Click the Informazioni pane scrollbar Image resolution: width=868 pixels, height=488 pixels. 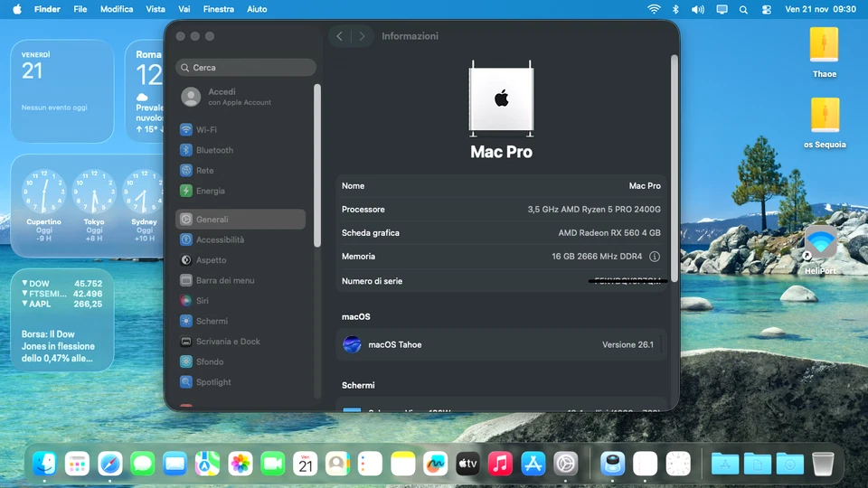pyautogui.click(x=675, y=168)
